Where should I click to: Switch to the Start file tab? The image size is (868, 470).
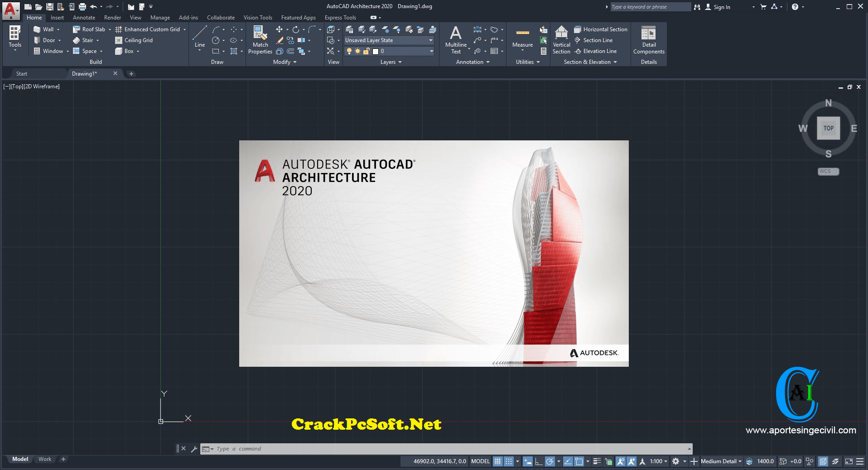click(x=22, y=74)
